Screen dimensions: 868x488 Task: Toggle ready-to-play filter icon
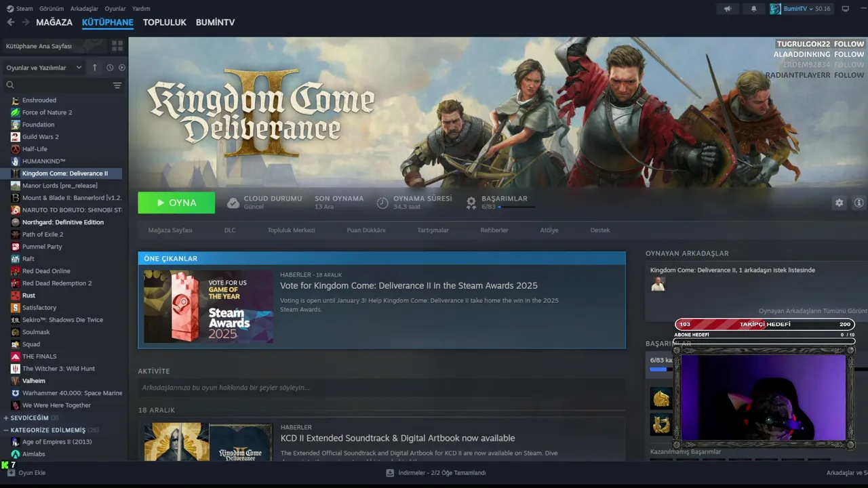(x=122, y=67)
